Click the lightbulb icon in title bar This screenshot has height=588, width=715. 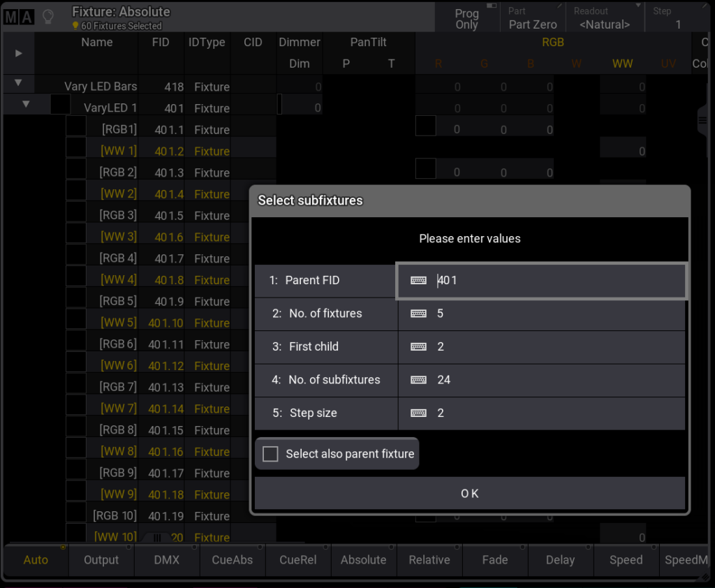pyautogui.click(x=48, y=17)
